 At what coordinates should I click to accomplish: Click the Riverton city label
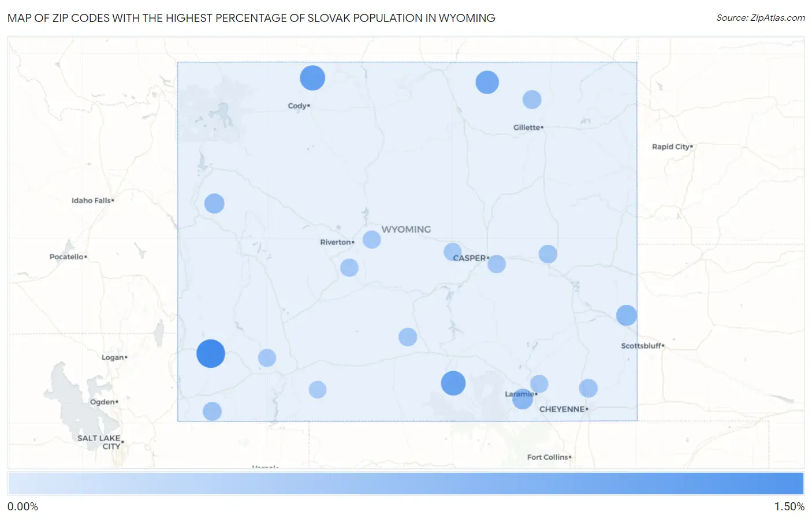(336, 242)
